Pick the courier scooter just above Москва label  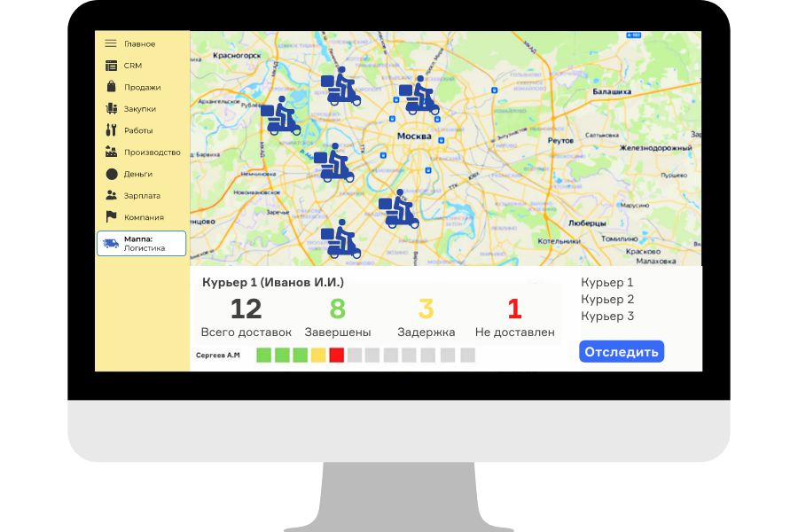coord(419,95)
